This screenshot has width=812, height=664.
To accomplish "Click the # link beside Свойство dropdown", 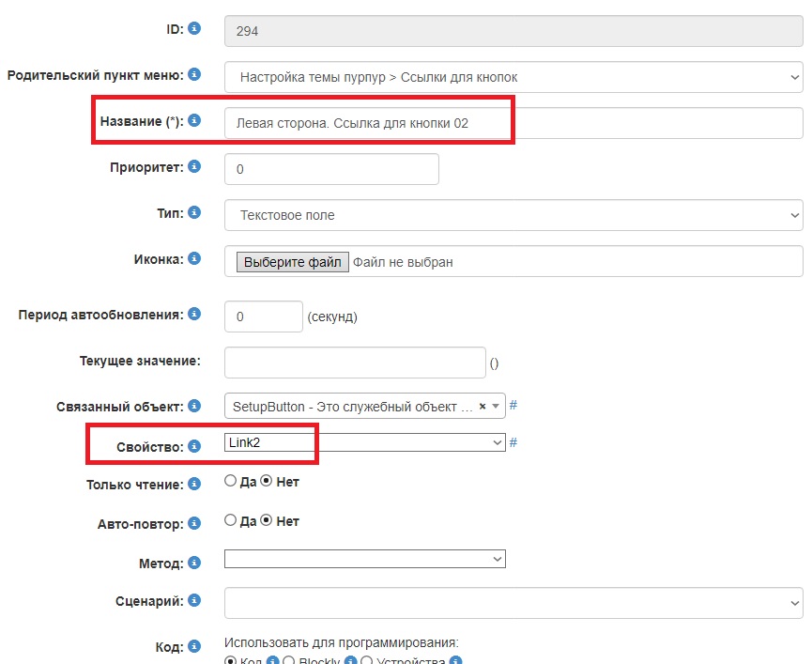I will click(x=513, y=442).
